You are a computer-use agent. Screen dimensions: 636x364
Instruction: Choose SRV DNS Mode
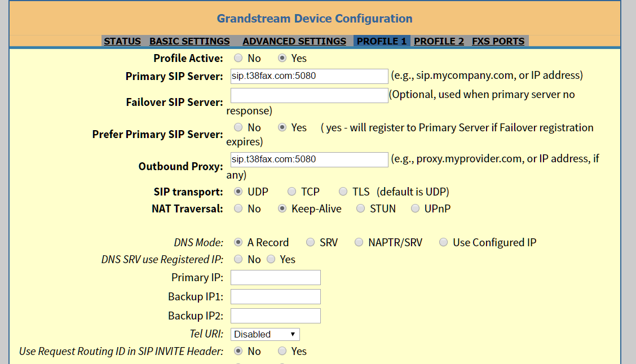[310, 242]
